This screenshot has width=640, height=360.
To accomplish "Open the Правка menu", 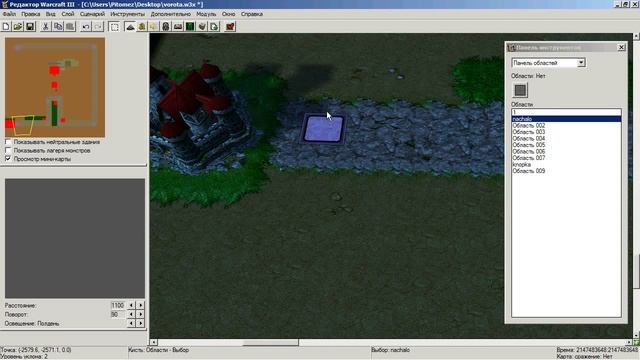I will pos(31,14).
